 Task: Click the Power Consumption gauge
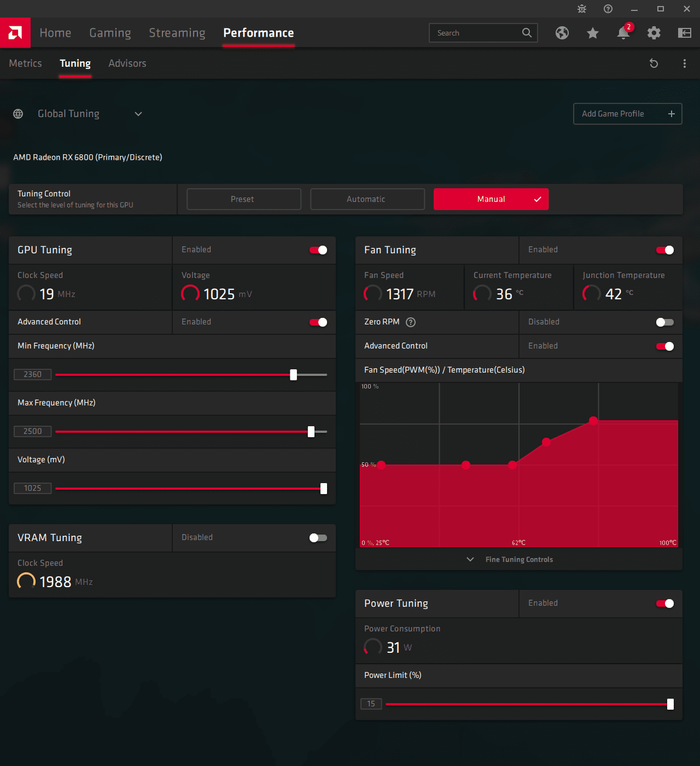pos(373,647)
